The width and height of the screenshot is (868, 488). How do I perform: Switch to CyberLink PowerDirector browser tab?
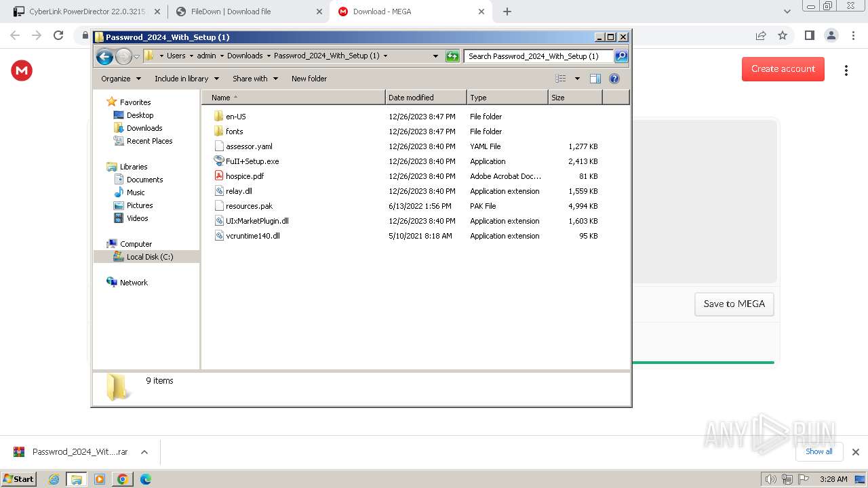pyautogui.click(x=85, y=12)
